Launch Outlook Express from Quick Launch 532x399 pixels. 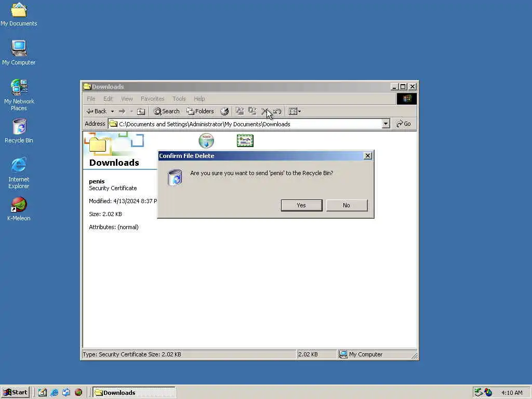click(x=66, y=393)
